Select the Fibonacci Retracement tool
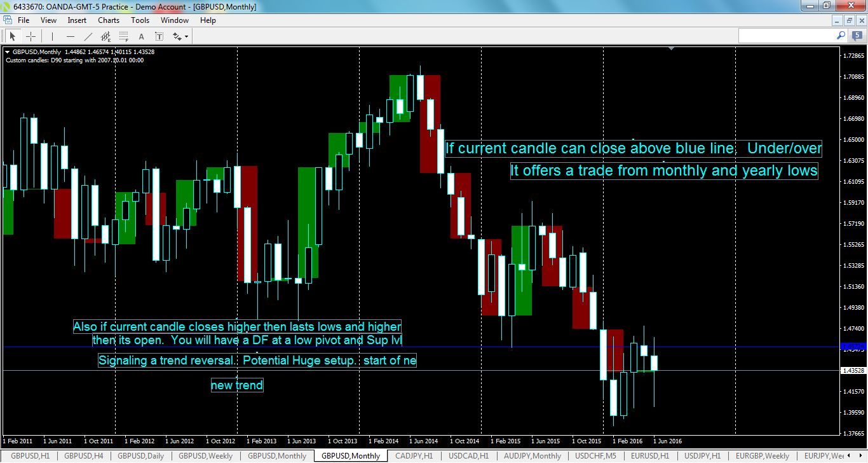The width and height of the screenshot is (868, 463). 123,36
